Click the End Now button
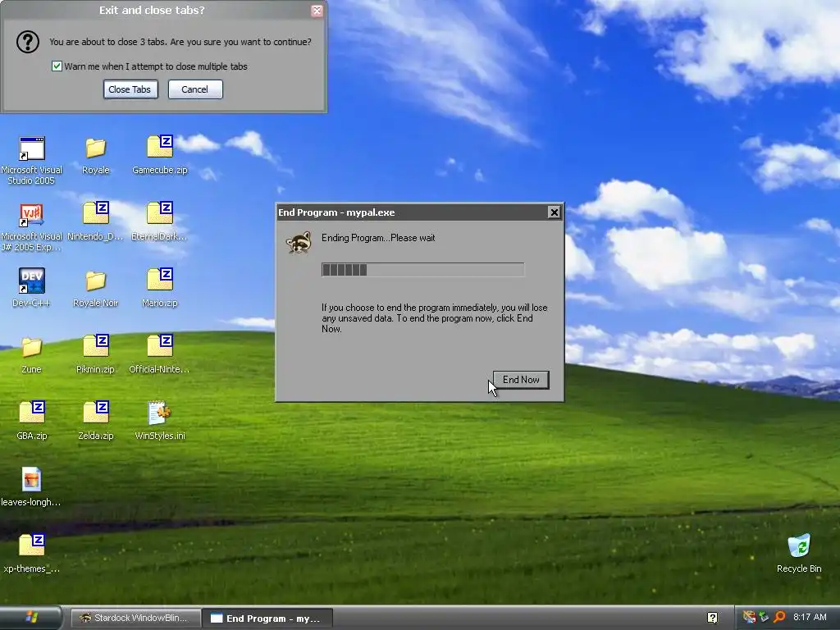840x630 pixels. [x=521, y=380]
